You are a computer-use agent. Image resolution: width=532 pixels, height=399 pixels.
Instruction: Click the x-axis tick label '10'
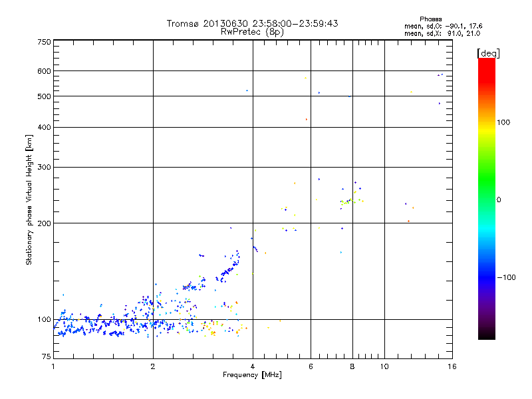pos(384,366)
